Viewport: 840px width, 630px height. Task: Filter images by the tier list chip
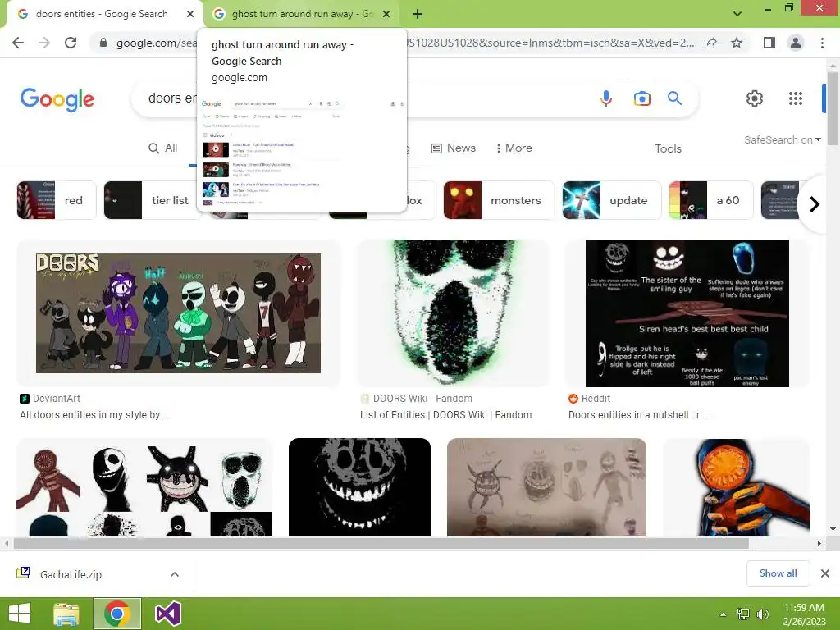(152, 200)
